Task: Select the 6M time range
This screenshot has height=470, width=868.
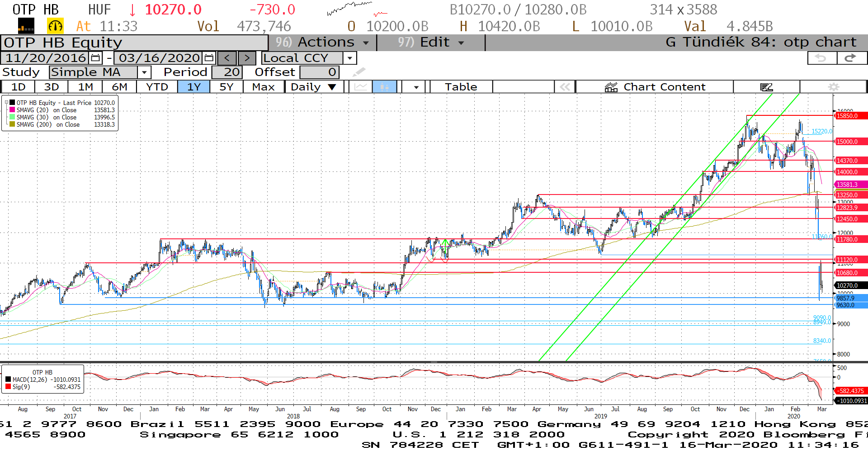Action: coord(119,87)
